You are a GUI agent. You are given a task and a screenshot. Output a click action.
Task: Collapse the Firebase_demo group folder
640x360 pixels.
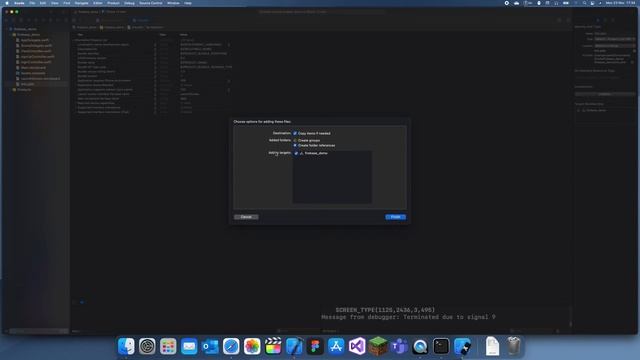(11, 35)
